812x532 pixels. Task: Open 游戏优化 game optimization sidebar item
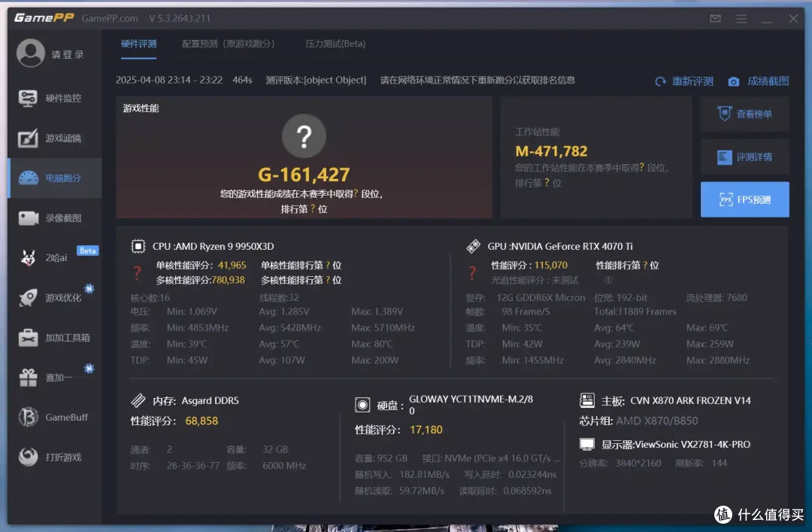click(54, 298)
